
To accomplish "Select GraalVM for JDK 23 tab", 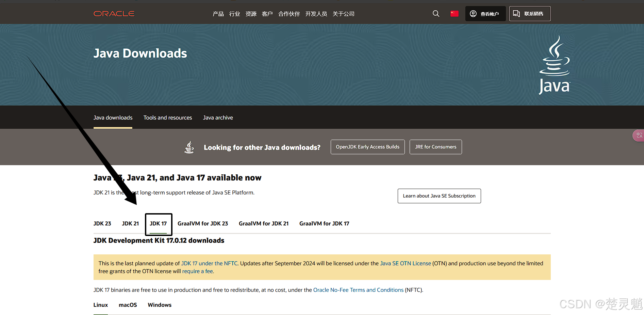I will (203, 223).
